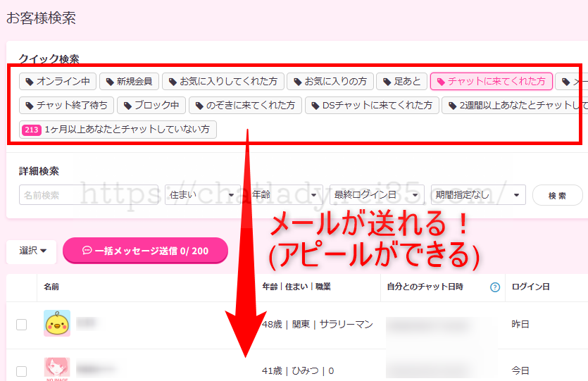Select the 新規会員 tag filter
Viewport: 588px width, 381px height.
pyautogui.click(x=130, y=82)
